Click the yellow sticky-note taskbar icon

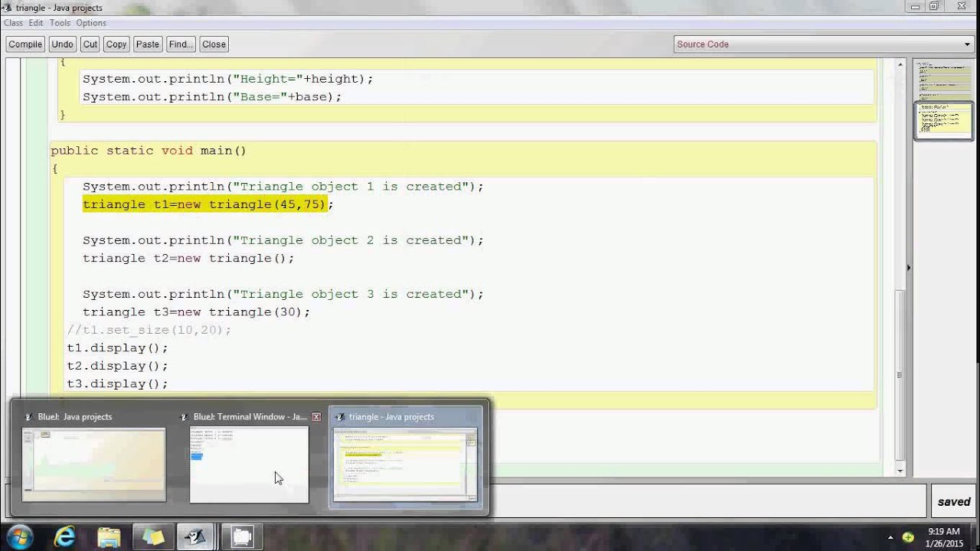coord(153,536)
